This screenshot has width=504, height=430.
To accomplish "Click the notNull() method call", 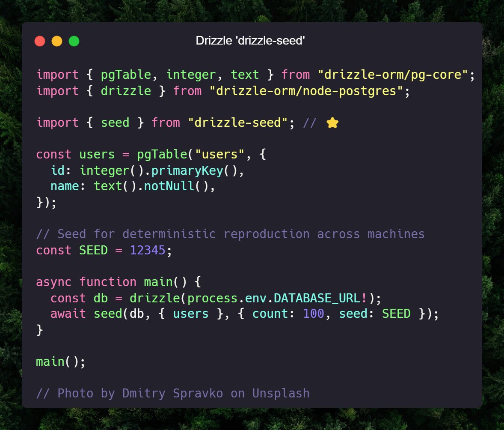I will pos(176,186).
